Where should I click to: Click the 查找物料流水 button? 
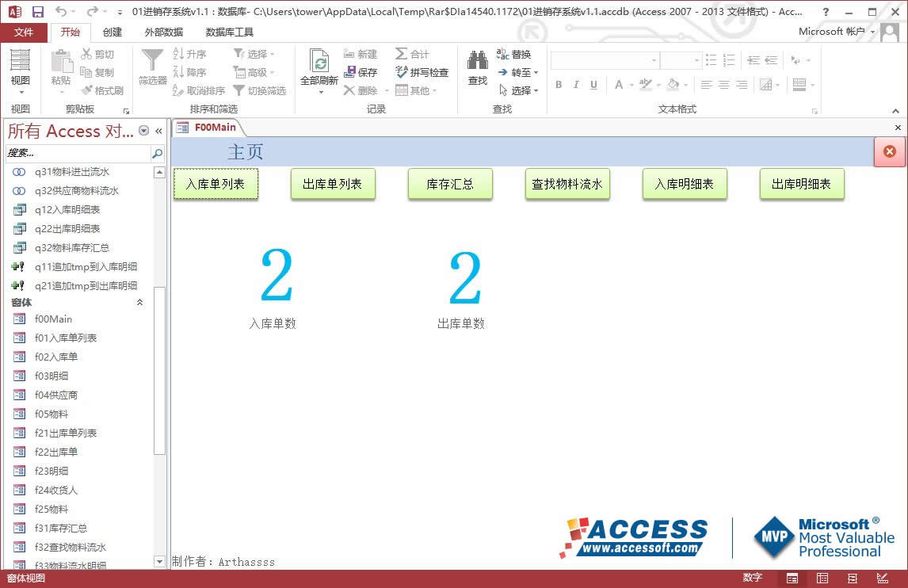pos(567,183)
